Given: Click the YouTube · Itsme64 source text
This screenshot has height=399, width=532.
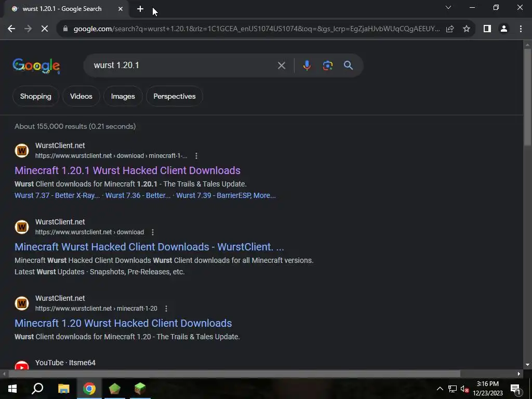Looking at the screenshot, I should point(65,363).
